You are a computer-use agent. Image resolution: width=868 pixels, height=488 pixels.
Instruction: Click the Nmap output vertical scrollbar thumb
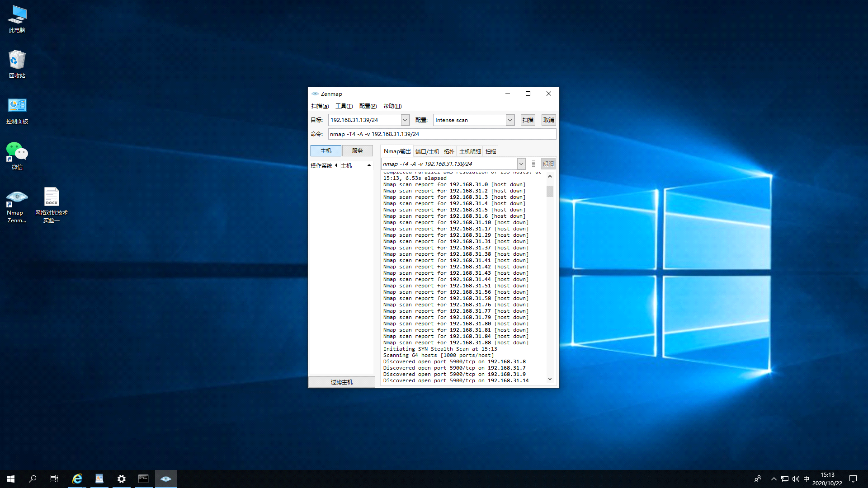[550, 192]
